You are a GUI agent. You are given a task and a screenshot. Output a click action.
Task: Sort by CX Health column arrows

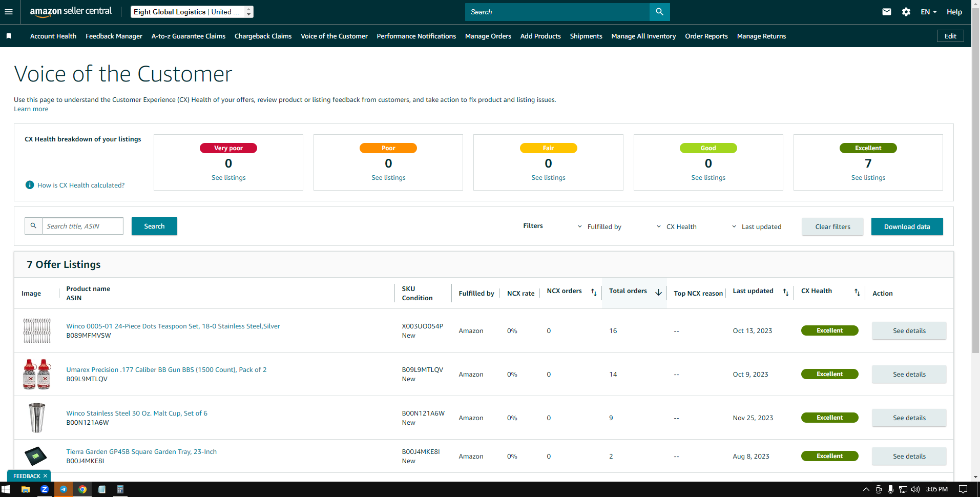(857, 292)
